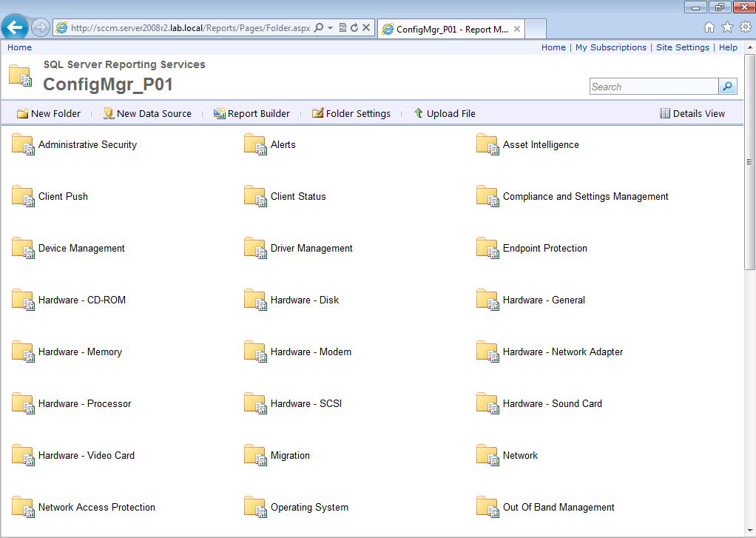
Task: Open the Hardware - Memory folder link text
Action: click(x=80, y=352)
